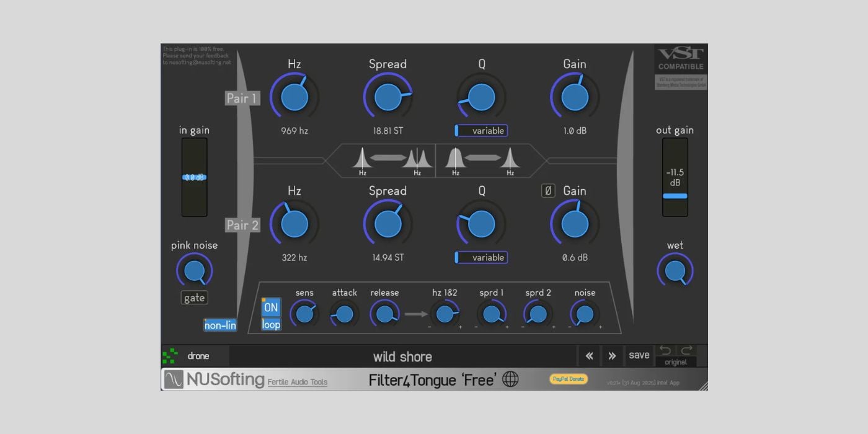
Task: Adjust the sens envelope knob
Action: click(304, 314)
